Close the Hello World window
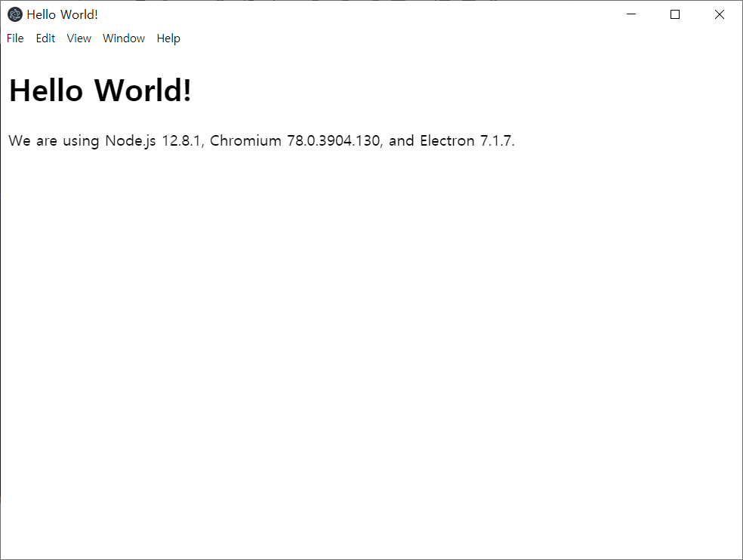 coord(720,14)
